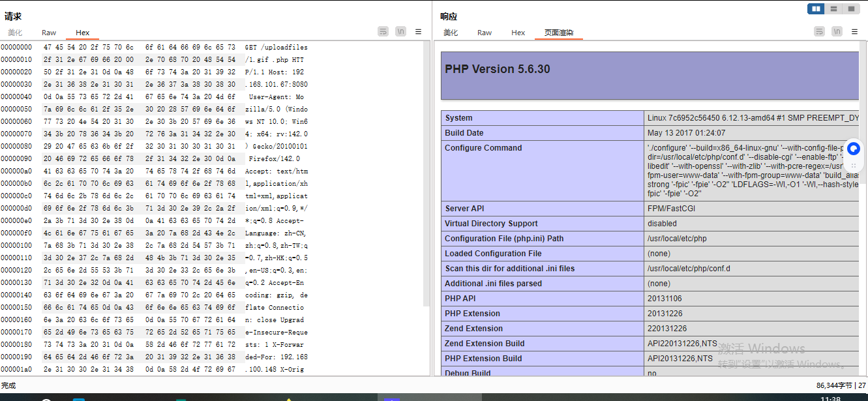868x401 pixels.
Task: Click the '86,344字节' status bar entry
Action: coord(835,385)
